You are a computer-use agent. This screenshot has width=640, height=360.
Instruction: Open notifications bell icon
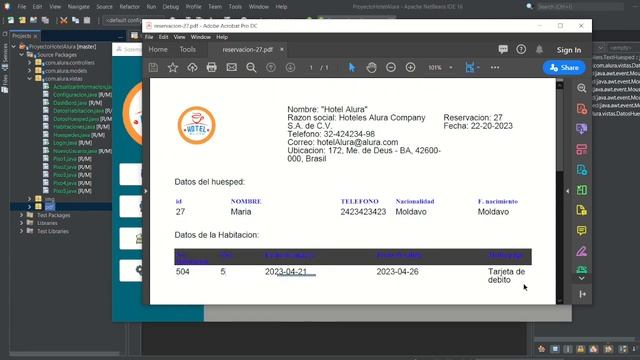coord(539,49)
